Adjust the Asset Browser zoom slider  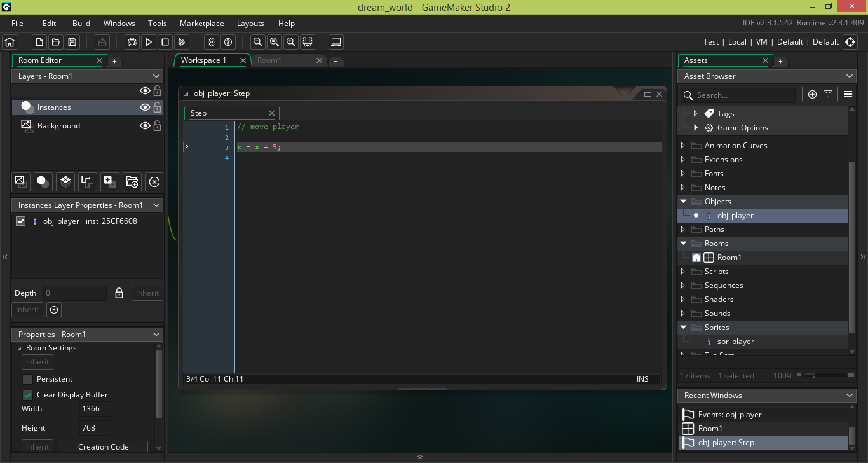point(814,376)
